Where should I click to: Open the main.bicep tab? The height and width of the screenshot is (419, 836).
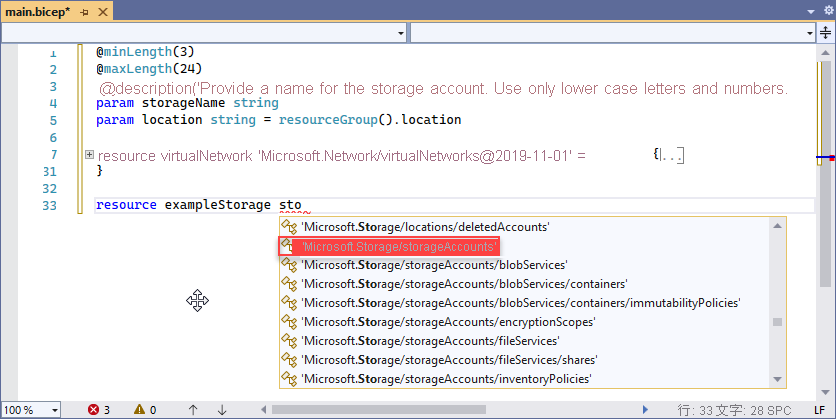coord(37,12)
